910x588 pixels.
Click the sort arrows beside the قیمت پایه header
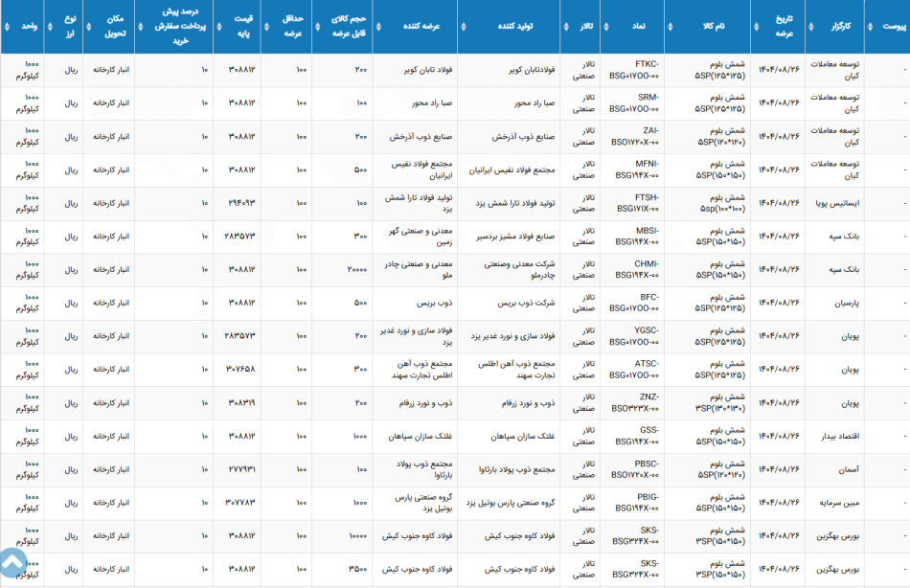[x=219, y=27]
